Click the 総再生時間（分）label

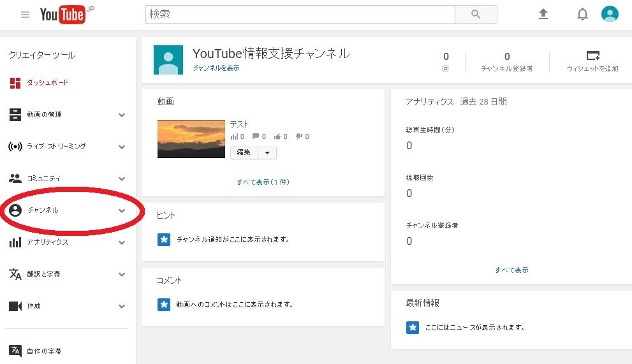point(430,129)
